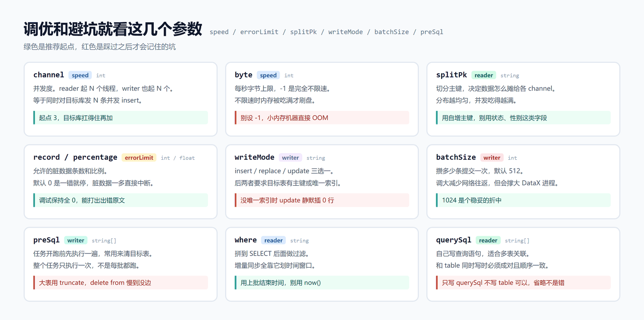This screenshot has width=644, height=320.
Task: Click the line 等于同时对目标库发 N 条并发 insert
Action: pos(88,100)
